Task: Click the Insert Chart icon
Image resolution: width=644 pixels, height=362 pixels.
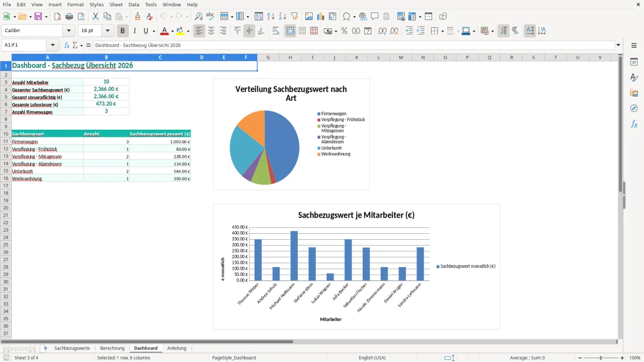Action: pyautogui.click(x=321, y=17)
